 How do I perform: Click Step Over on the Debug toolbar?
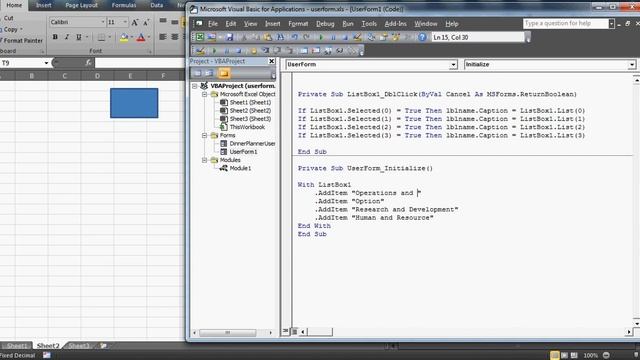click(277, 51)
